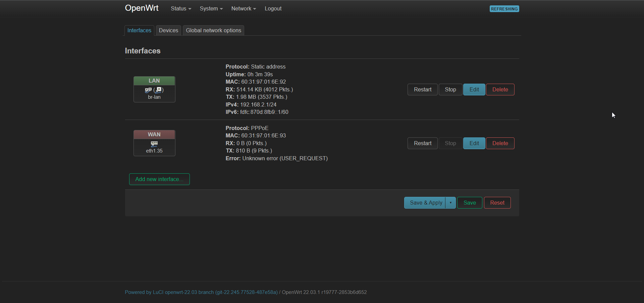Image resolution: width=644 pixels, height=303 pixels.
Task: Restart the WAN interface
Action: tap(422, 143)
